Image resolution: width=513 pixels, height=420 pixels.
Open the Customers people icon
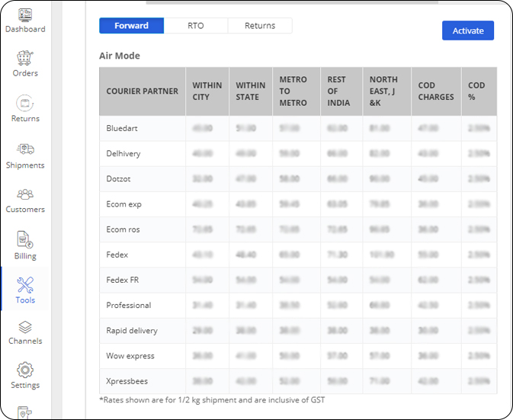(25, 194)
